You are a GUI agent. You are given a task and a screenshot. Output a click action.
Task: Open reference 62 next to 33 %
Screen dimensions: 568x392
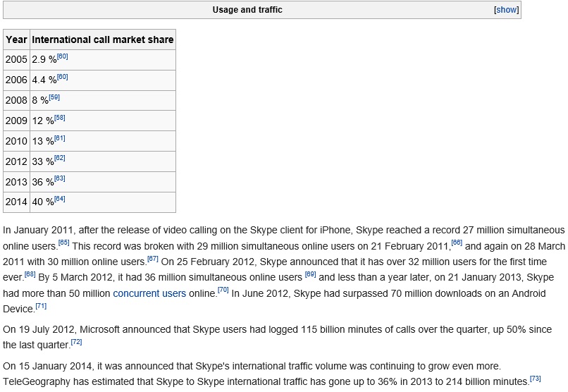(x=60, y=158)
